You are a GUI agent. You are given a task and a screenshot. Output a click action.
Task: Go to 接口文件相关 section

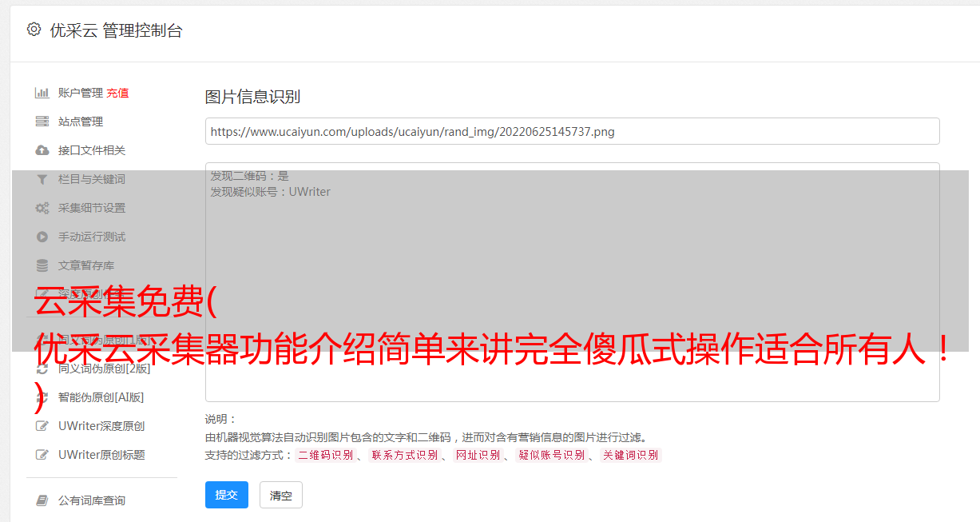[92, 150]
